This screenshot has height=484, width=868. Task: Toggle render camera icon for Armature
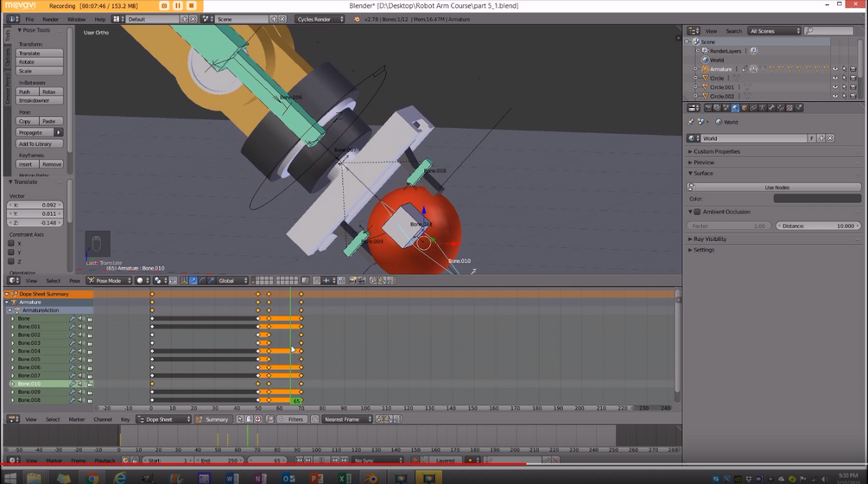pos(853,69)
